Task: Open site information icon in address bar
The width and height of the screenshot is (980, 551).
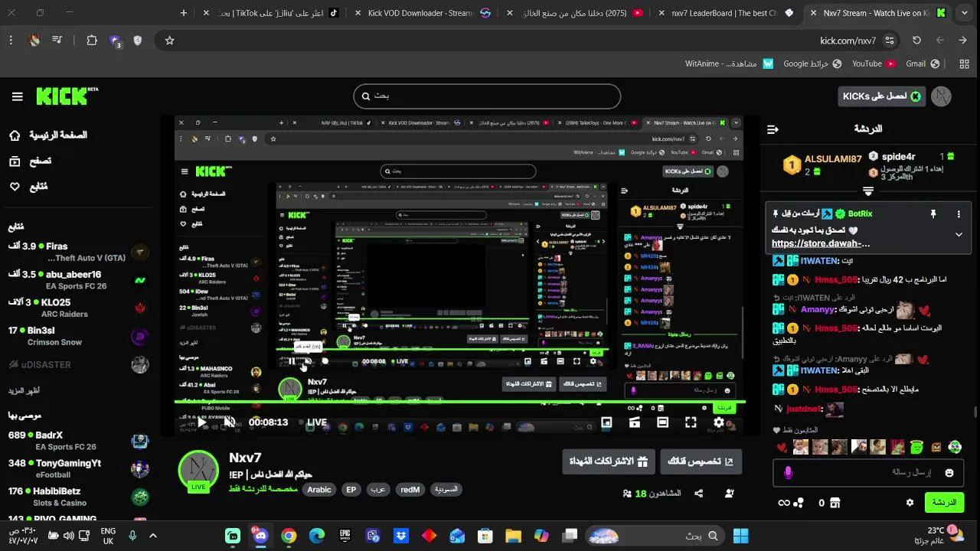Action: (890, 41)
